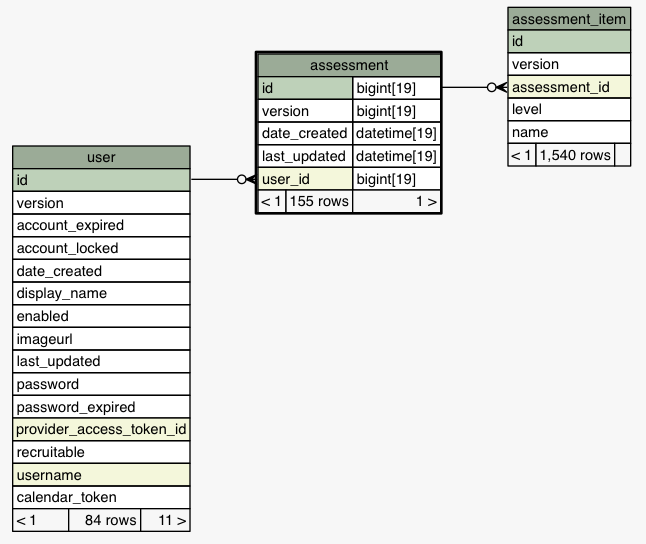Select the id column in user table
This screenshot has width=646, height=544.
(101, 180)
